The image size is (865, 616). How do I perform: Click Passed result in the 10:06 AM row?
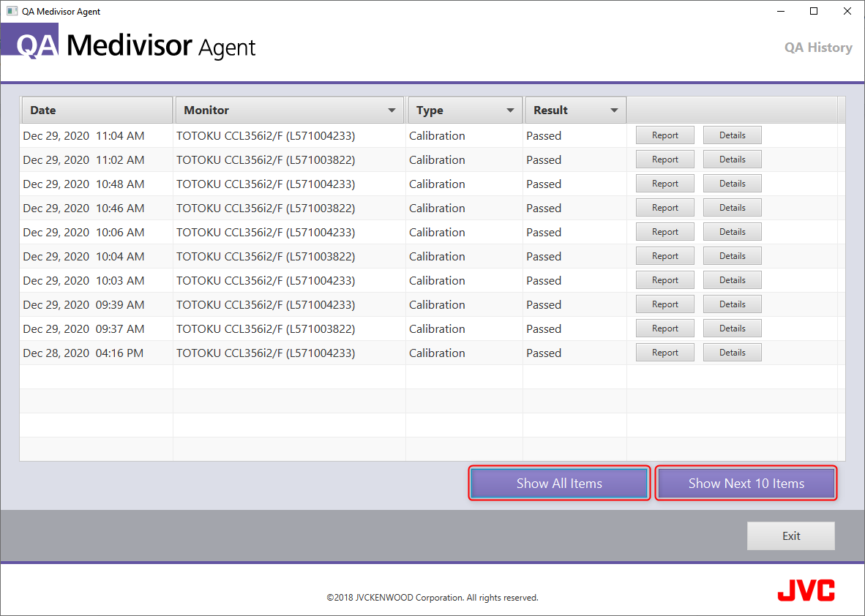click(x=544, y=232)
